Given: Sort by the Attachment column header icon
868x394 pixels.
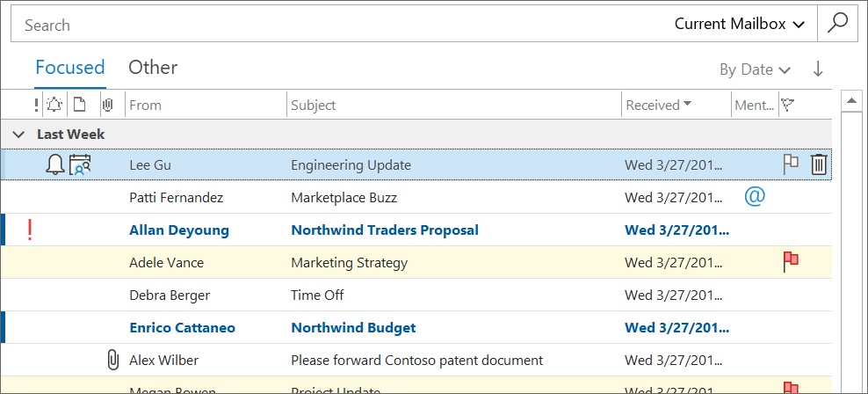Looking at the screenshot, I should pos(107,106).
